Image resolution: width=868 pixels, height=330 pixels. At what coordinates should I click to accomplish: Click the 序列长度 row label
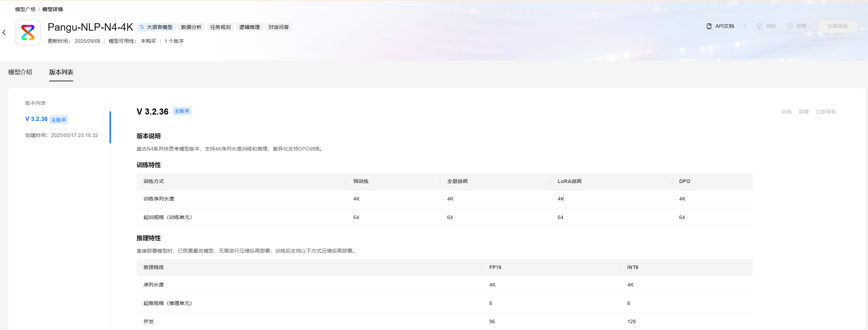[154, 285]
